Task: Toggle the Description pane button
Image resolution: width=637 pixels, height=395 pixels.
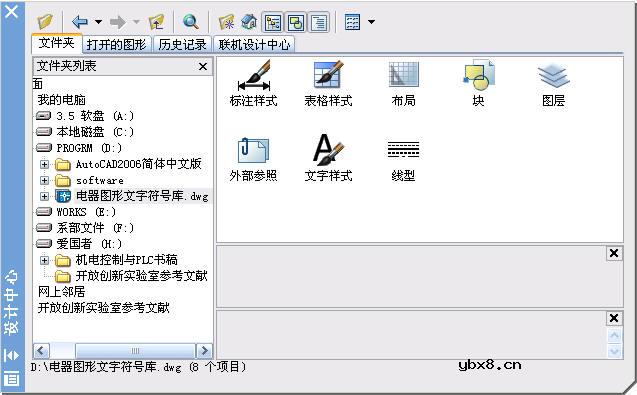Action: pos(319,22)
